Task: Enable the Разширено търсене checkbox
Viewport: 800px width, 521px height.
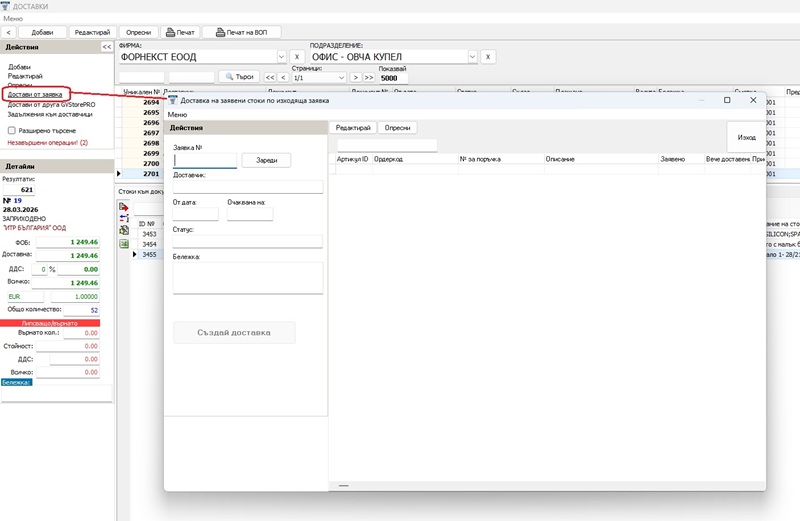Action: 12,130
